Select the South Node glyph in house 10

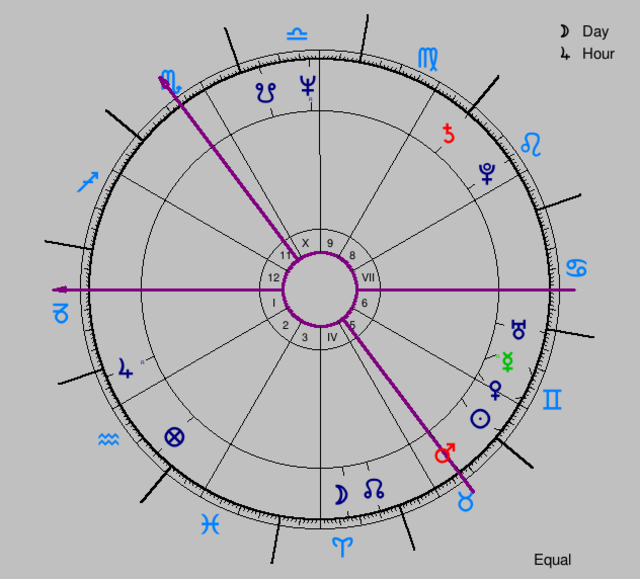pos(266,93)
